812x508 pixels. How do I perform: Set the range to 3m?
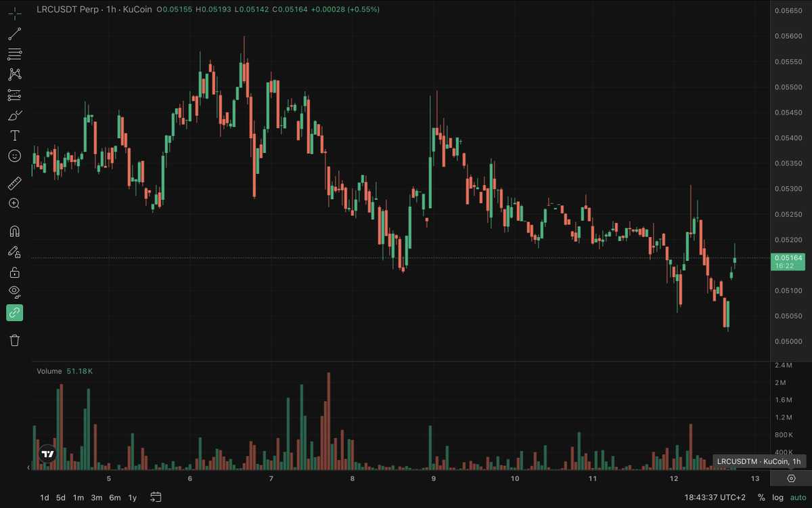[x=97, y=497]
